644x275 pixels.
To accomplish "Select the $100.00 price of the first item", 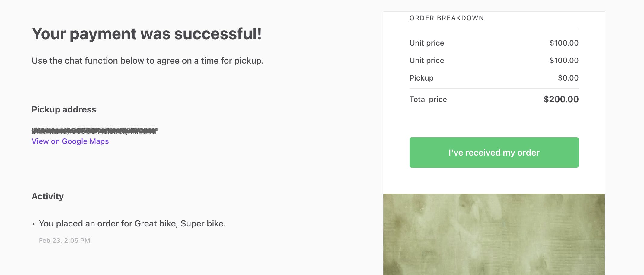I will pos(564,43).
